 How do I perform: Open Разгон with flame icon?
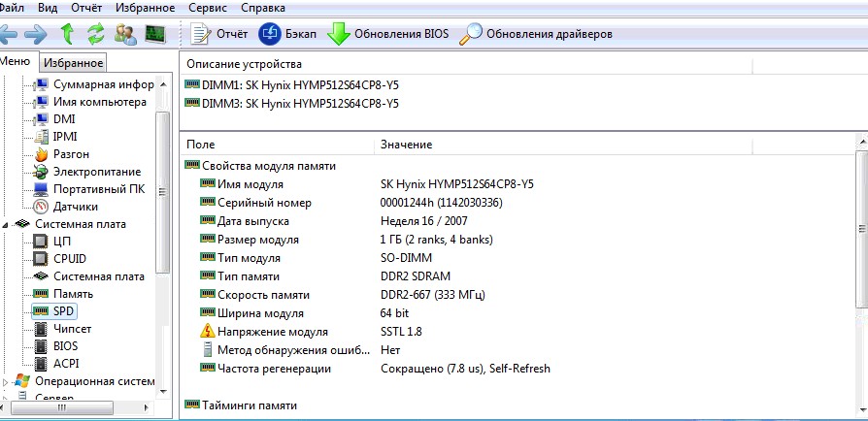61,154
